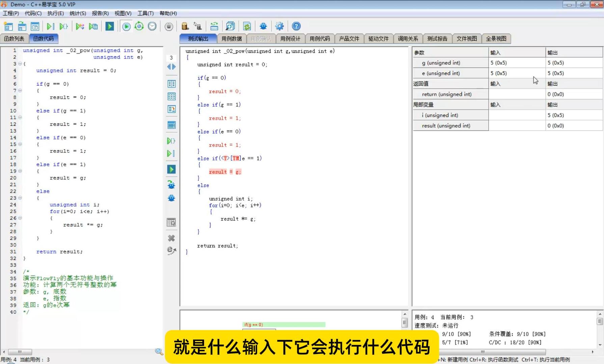Go to previous test case arrow

click(x=169, y=67)
